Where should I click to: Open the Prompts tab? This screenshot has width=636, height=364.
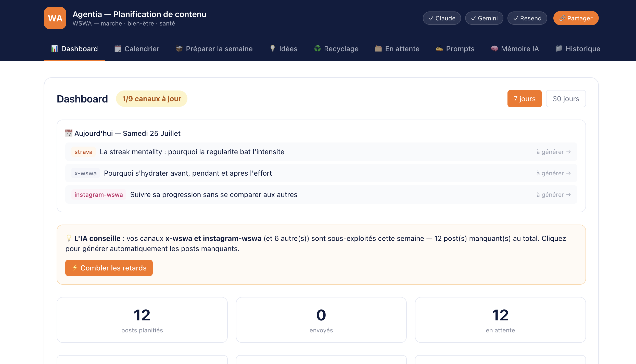click(x=455, y=49)
